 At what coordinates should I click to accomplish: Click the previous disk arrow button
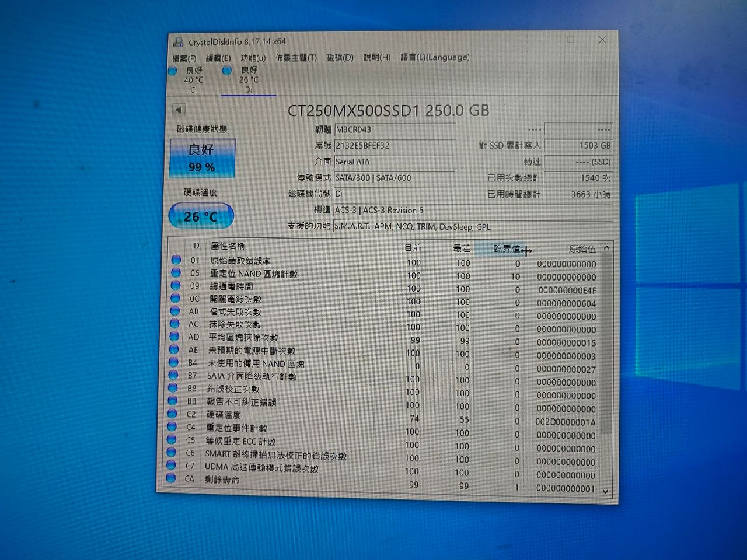click(179, 110)
